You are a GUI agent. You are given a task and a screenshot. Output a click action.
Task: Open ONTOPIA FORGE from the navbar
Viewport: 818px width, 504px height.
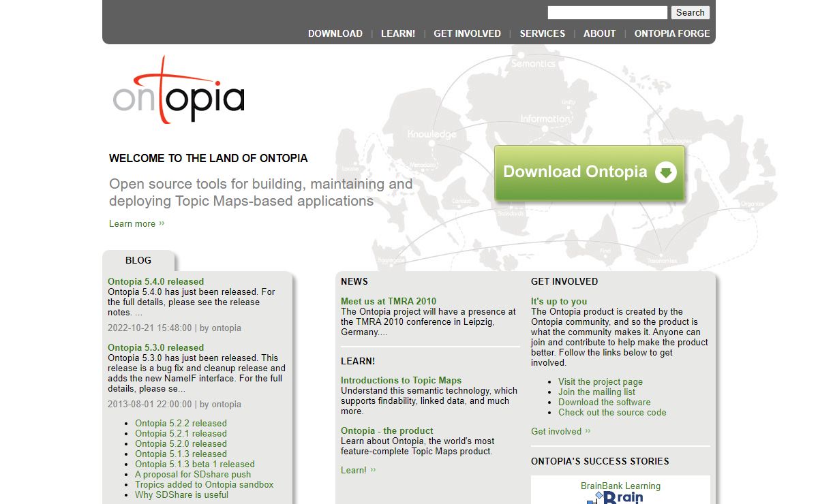click(x=671, y=33)
